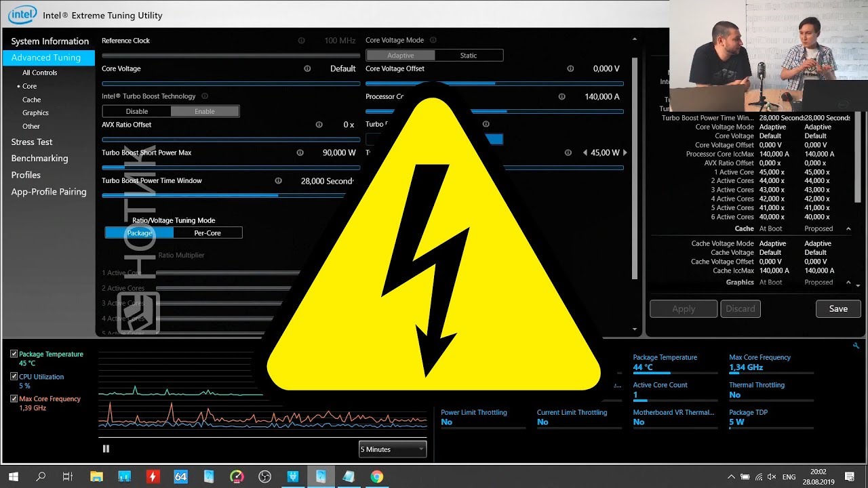Set Core Voltage Mode to Adaptive

click(400, 56)
